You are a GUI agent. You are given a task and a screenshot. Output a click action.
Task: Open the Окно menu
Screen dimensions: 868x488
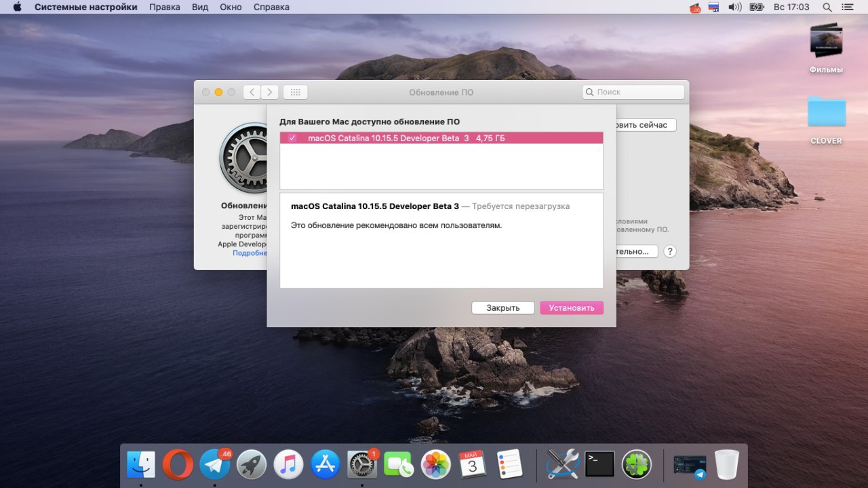point(231,7)
